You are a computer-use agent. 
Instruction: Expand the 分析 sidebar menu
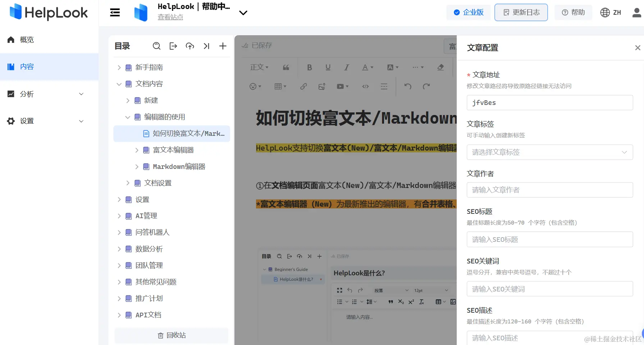(49, 94)
